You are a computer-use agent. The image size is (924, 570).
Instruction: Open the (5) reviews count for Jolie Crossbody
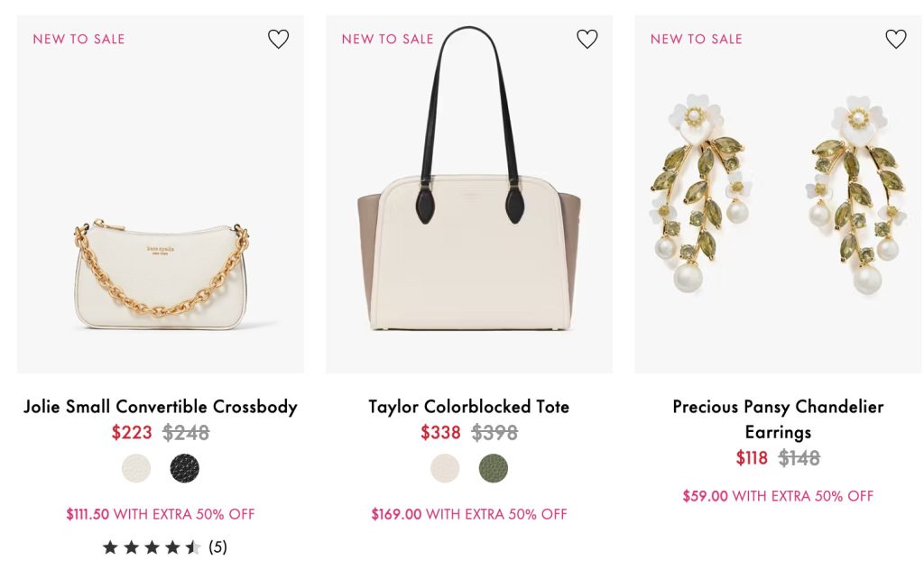tap(217, 547)
